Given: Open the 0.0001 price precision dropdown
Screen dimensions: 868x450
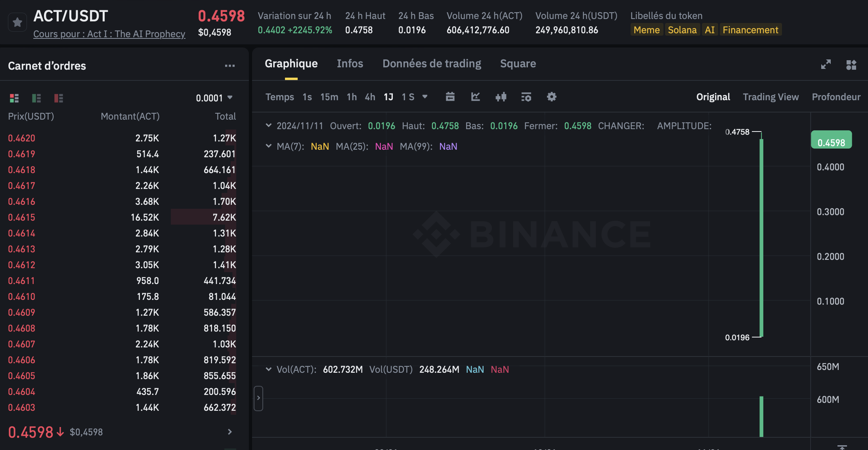Looking at the screenshot, I should click(214, 98).
